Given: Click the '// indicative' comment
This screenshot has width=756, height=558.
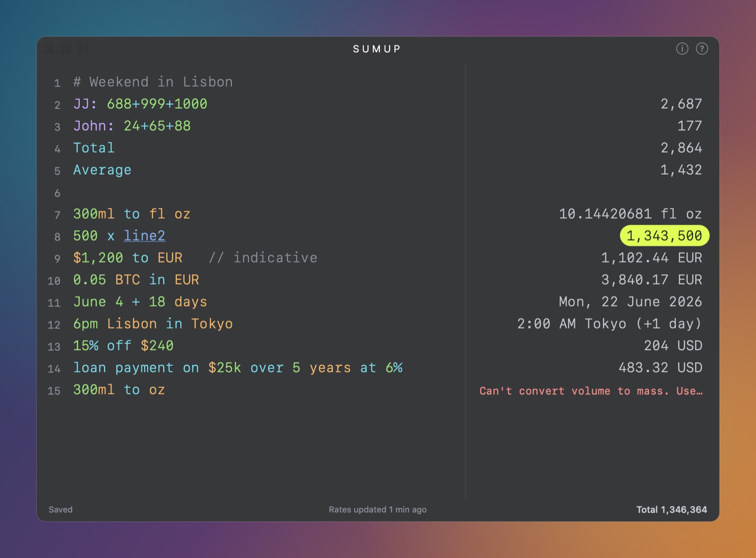Looking at the screenshot, I should [263, 258].
